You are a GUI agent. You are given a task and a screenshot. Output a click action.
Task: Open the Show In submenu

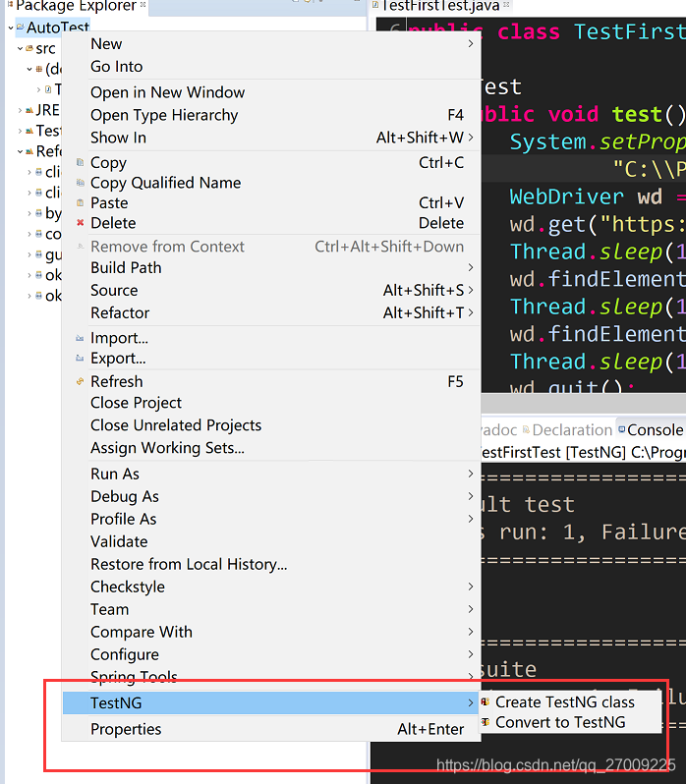tap(271, 138)
